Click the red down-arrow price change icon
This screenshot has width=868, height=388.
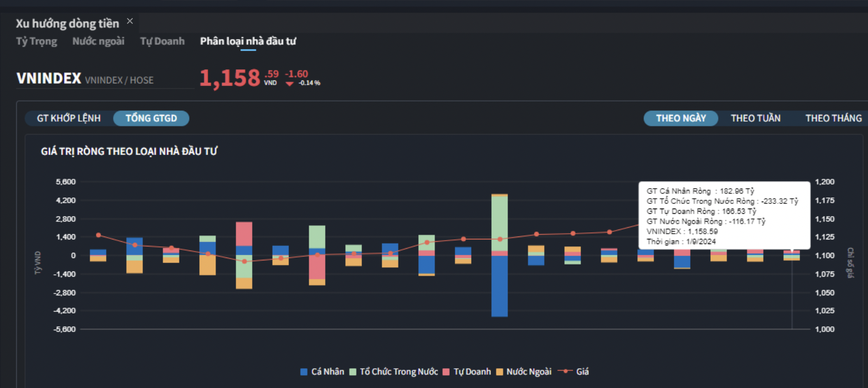[290, 83]
